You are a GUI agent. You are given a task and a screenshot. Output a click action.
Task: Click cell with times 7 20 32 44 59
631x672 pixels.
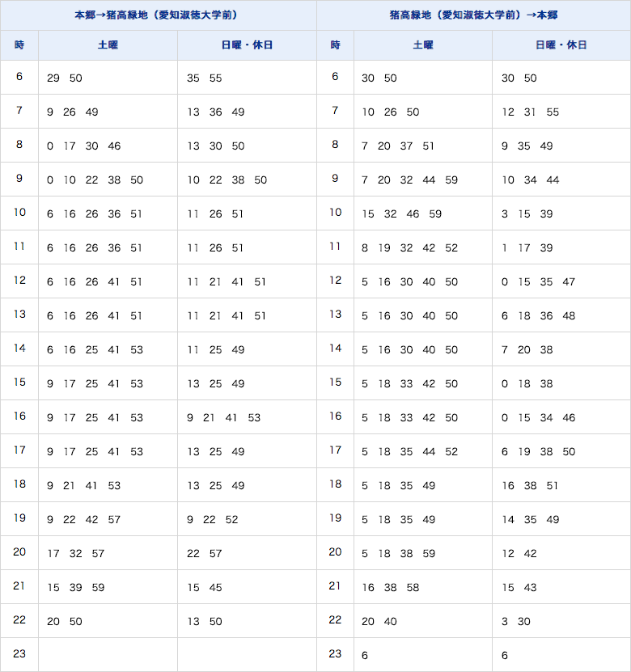(x=422, y=180)
